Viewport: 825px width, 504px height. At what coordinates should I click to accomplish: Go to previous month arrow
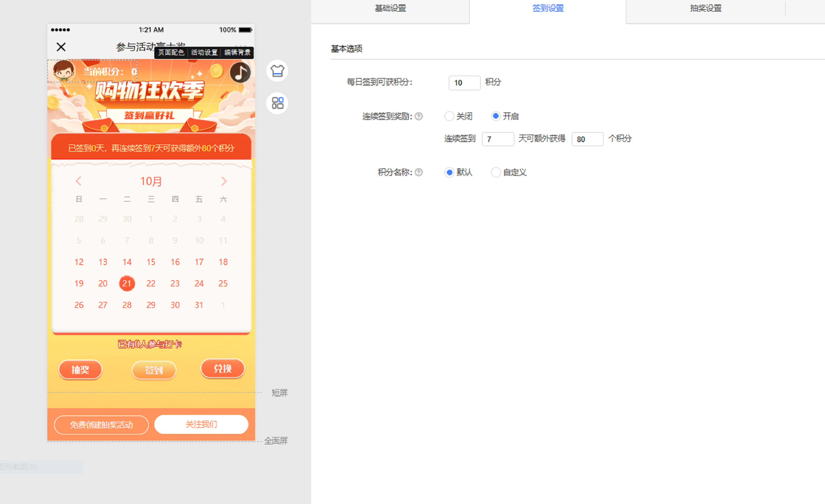pyautogui.click(x=79, y=181)
